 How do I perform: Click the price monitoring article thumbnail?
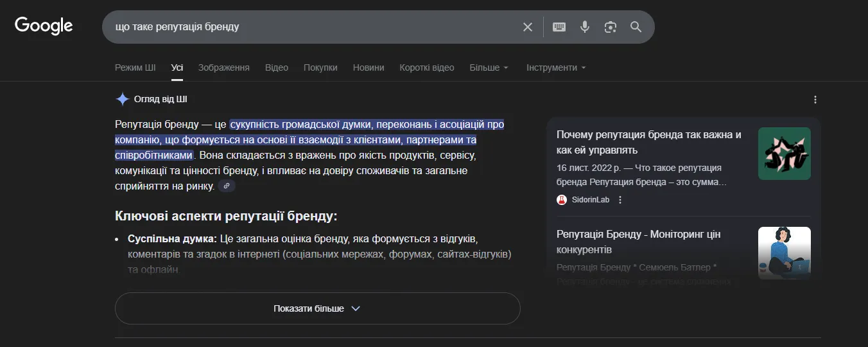coord(785,253)
